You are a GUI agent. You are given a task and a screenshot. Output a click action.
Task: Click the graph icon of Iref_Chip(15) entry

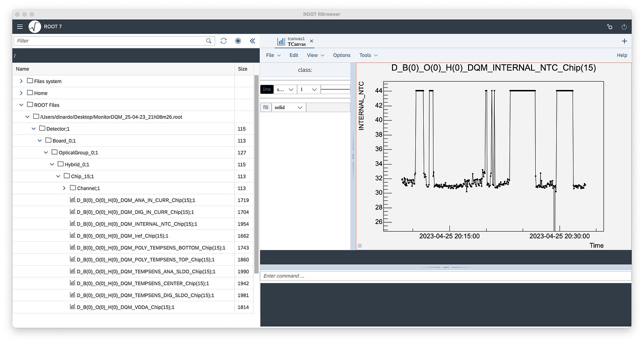pos(72,236)
